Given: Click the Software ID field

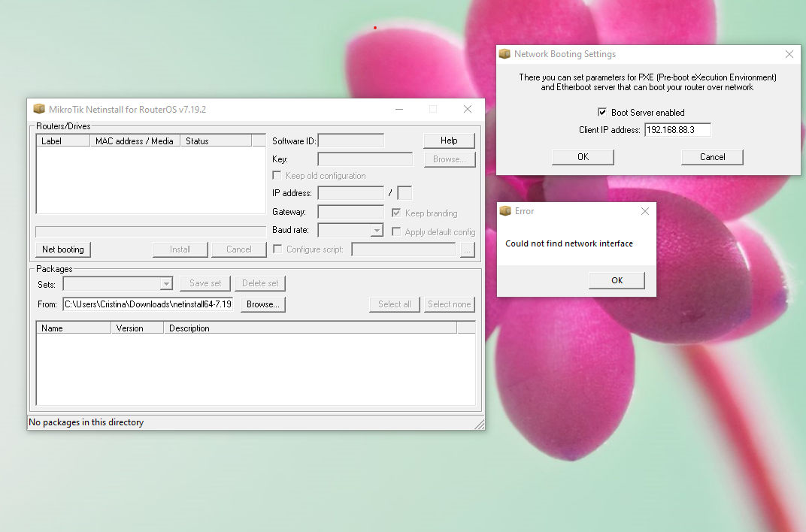Looking at the screenshot, I should tap(351, 141).
